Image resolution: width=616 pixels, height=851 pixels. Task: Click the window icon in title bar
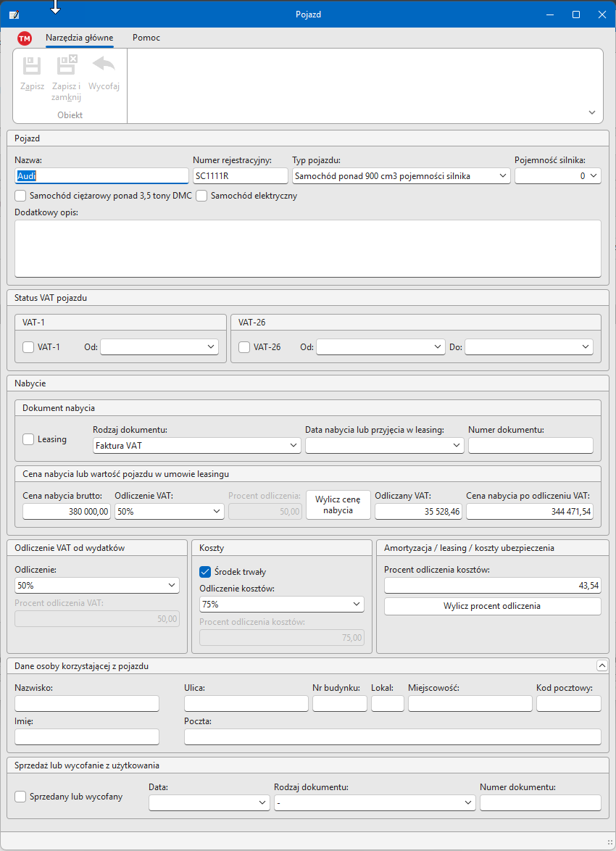pos(14,14)
